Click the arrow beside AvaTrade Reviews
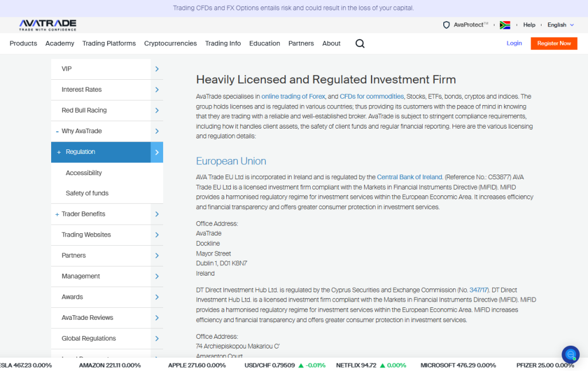 point(157,318)
